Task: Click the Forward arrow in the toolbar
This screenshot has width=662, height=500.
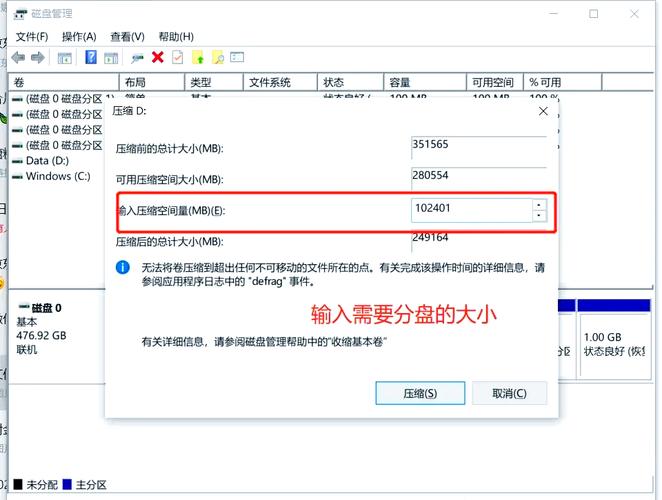Action: tap(38, 57)
